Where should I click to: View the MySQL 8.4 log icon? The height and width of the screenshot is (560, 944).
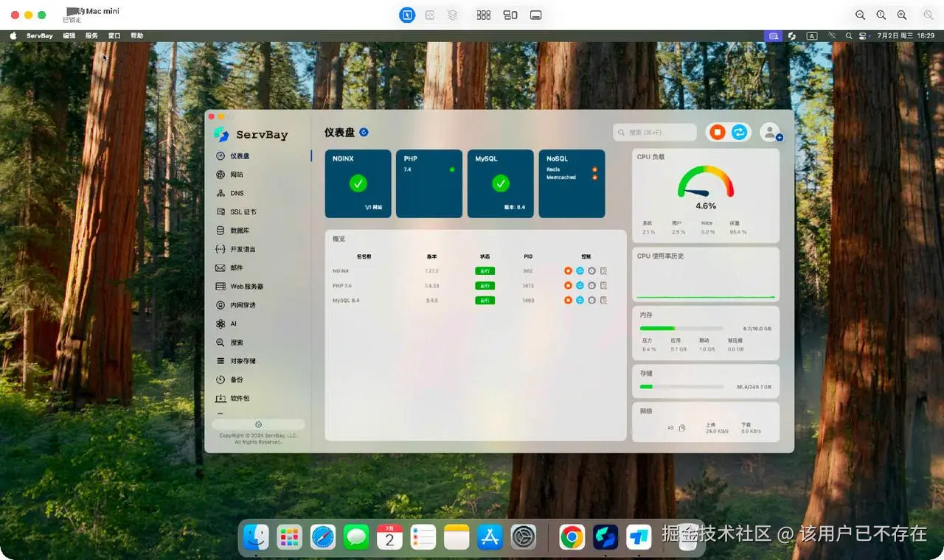[603, 300]
